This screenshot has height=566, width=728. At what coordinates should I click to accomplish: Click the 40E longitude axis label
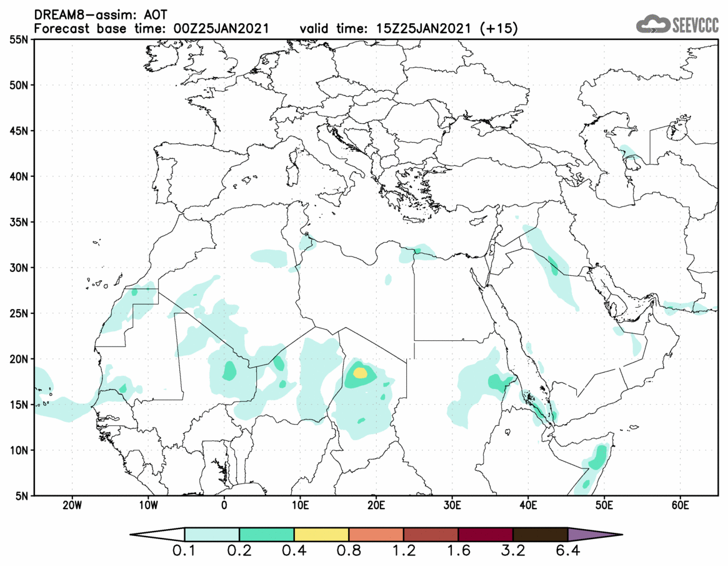528,505
